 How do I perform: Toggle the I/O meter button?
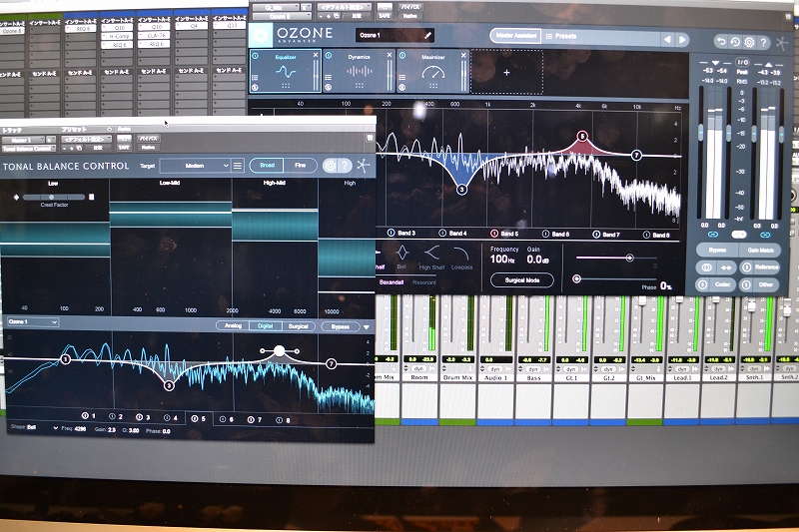742,62
